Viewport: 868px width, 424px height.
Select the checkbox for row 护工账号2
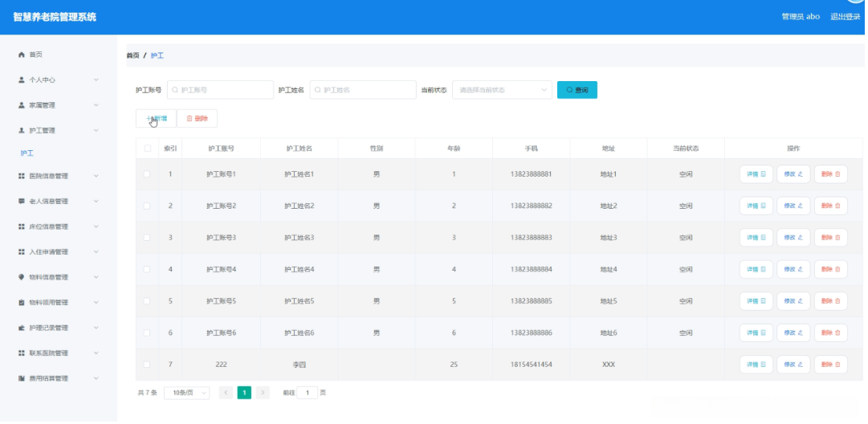tap(147, 206)
